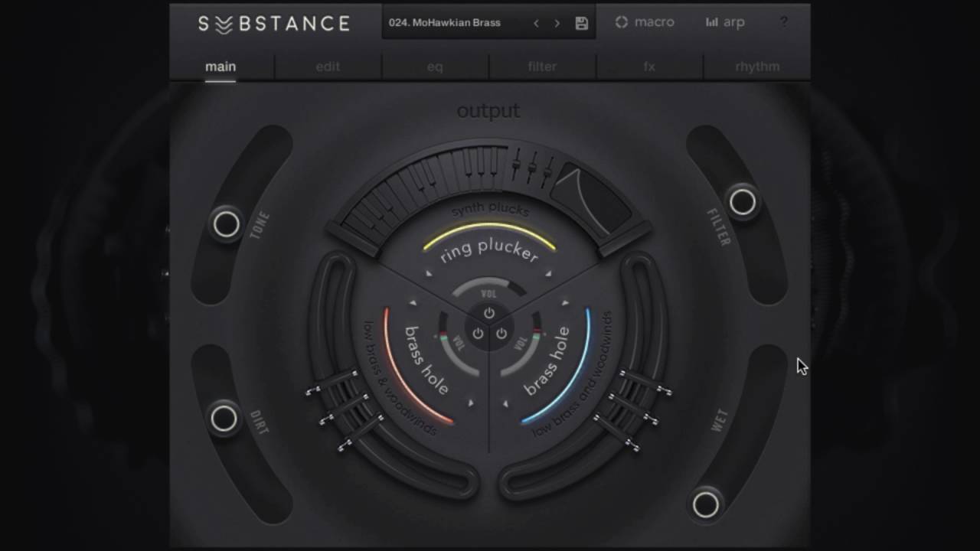Switch to the filter tab

(542, 67)
